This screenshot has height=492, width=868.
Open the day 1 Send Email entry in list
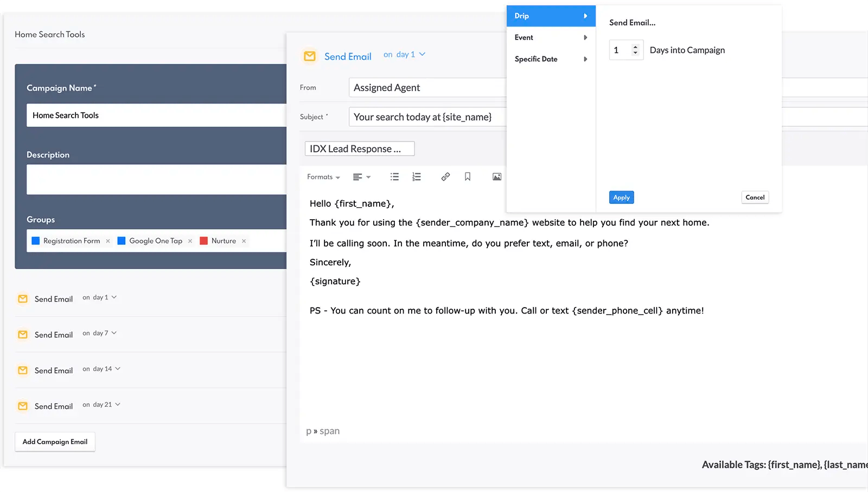point(54,299)
